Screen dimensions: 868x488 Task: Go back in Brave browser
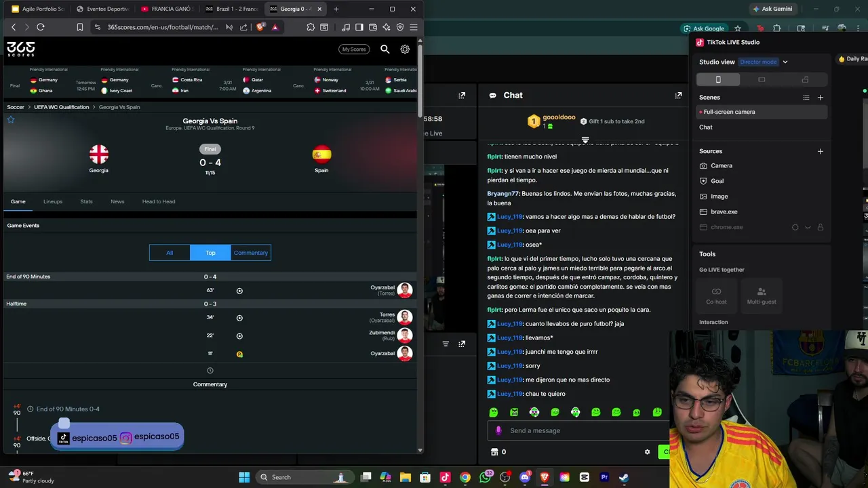(14, 27)
